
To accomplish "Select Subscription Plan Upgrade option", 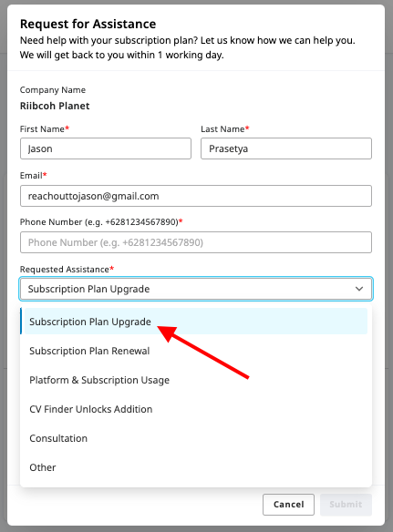I will 196,322.
